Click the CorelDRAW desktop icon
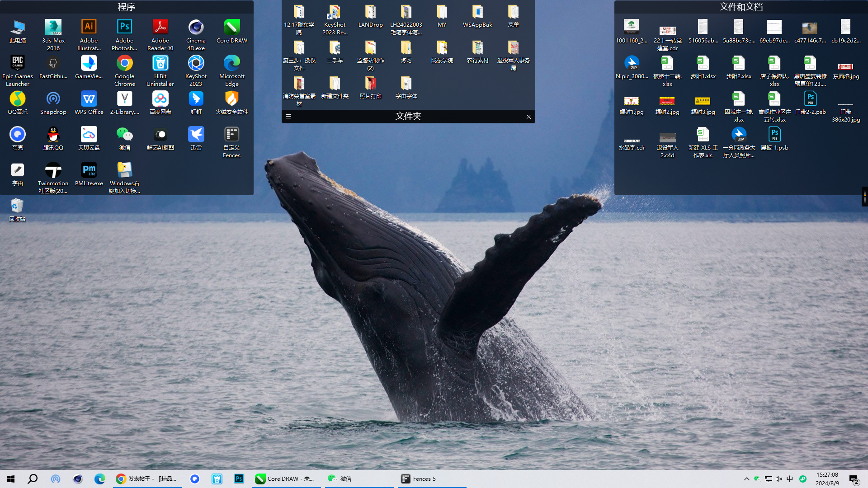Screen dimensions: 868x488 (232, 31)
